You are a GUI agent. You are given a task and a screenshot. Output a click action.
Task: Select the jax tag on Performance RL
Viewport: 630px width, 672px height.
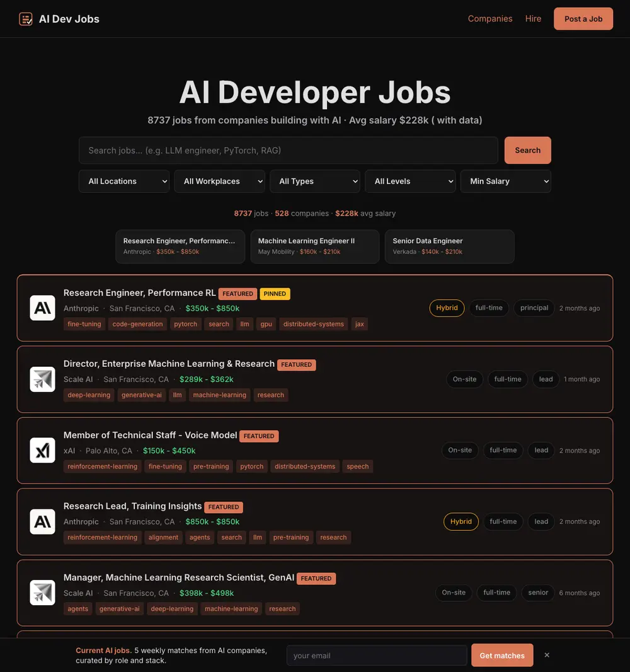(359, 324)
